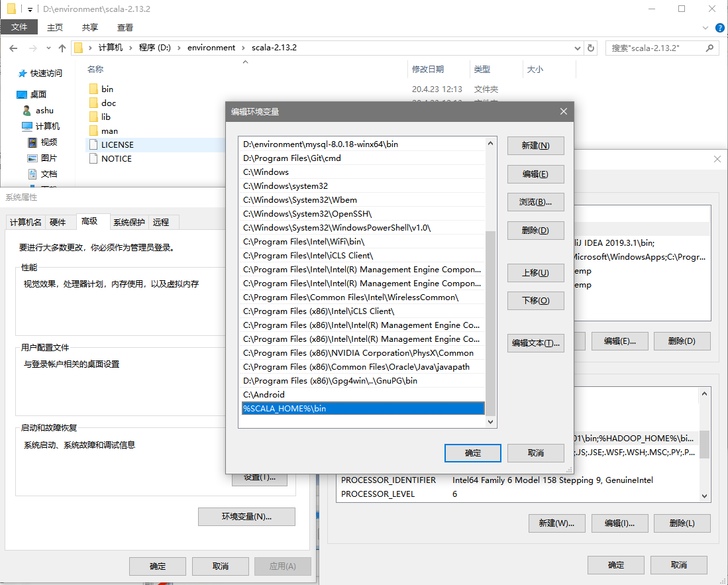This screenshot has width=728, height=585.
Task: Click the refresh icon beside address bar
Action: tap(592, 48)
